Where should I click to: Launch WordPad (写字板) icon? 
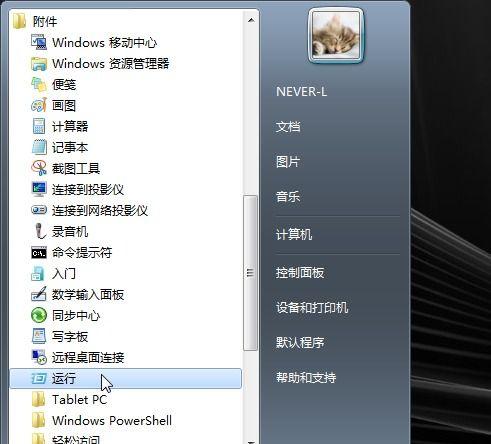39,336
